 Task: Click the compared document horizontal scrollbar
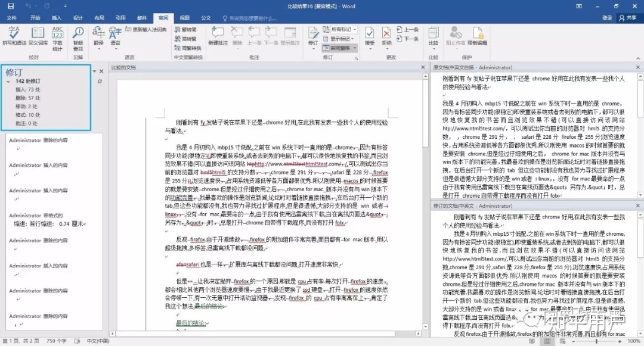(x=265, y=334)
